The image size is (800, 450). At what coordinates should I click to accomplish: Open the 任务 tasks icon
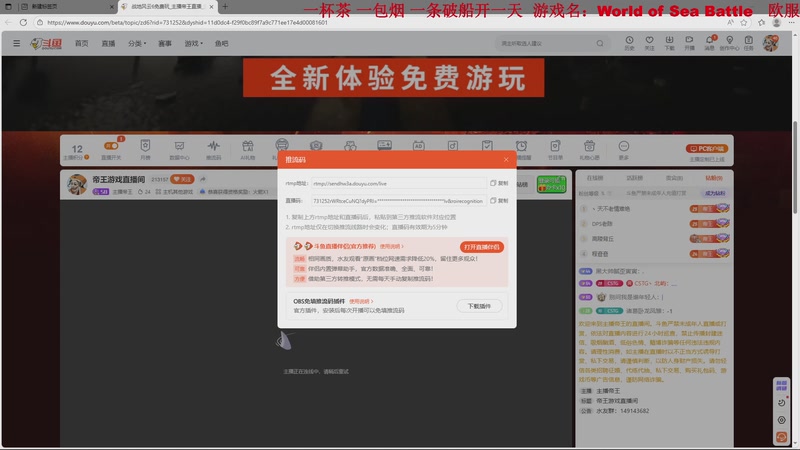click(748, 43)
